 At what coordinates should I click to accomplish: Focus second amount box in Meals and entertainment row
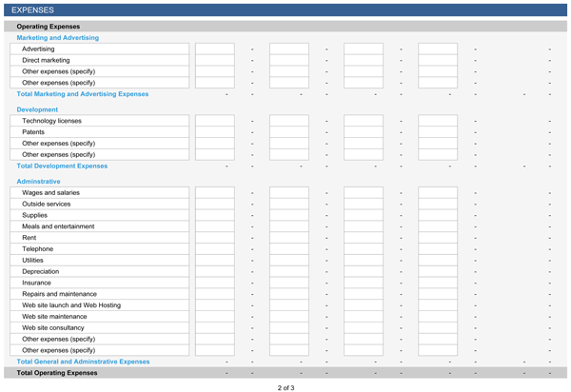coord(289,226)
